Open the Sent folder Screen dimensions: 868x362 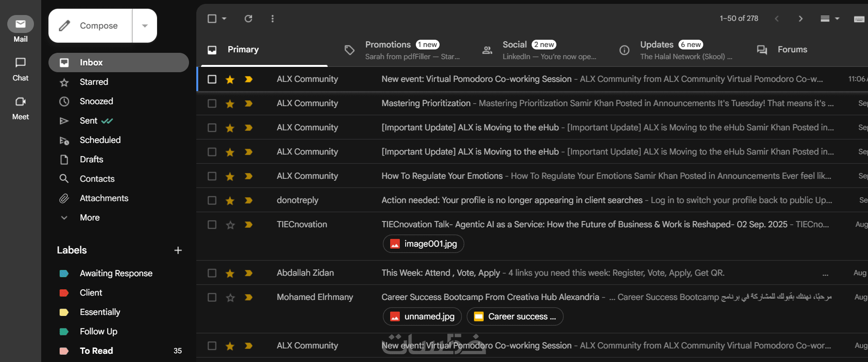pos(119,121)
